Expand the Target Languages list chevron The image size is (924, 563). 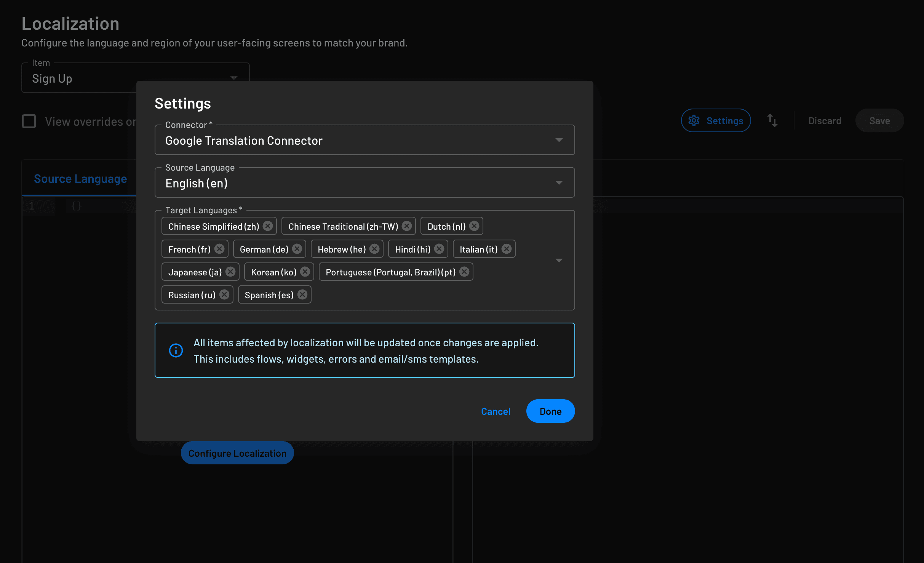coord(560,260)
